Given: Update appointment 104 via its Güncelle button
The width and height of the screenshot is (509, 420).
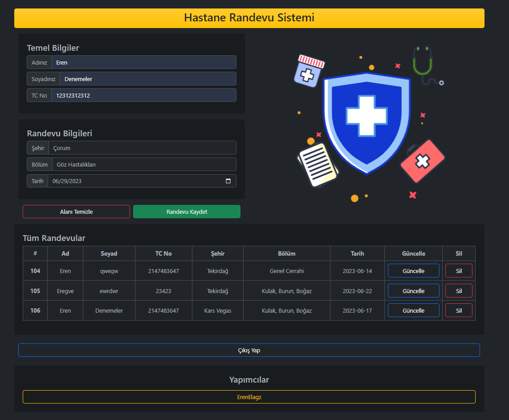Looking at the screenshot, I should (x=413, y=270).
